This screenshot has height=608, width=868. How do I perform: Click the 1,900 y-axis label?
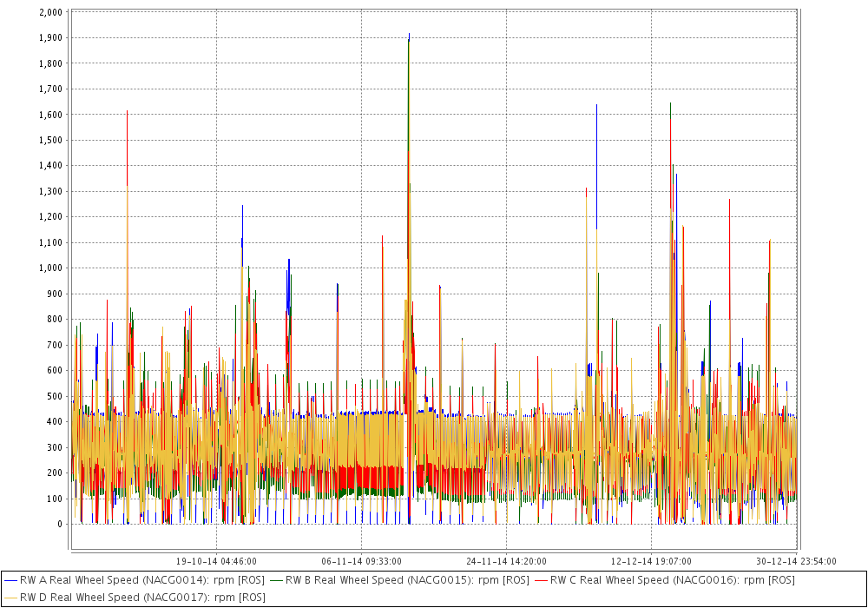pyautogui.click(x=51, y=37)
